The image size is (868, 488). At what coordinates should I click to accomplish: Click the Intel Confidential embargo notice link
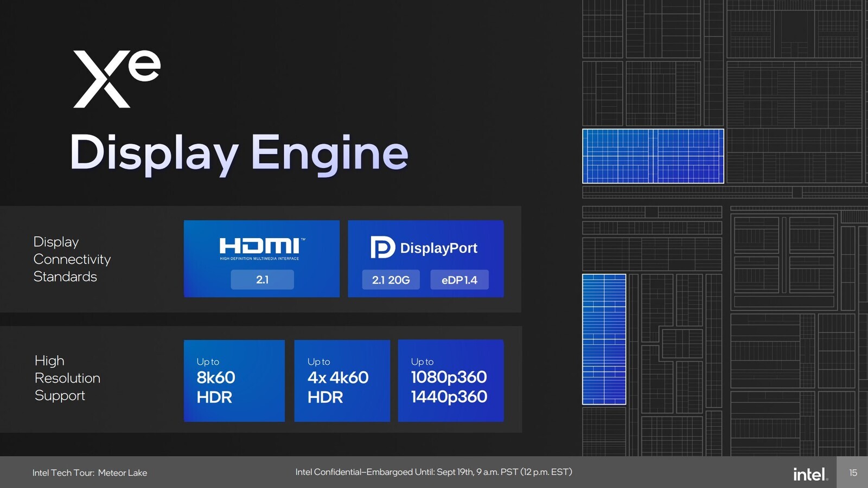pyautogui.click(x=435, y=472)
